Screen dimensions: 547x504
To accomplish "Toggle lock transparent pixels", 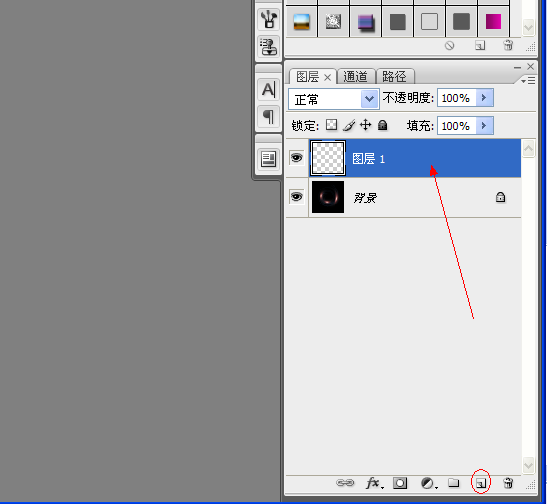I will 331,125.
